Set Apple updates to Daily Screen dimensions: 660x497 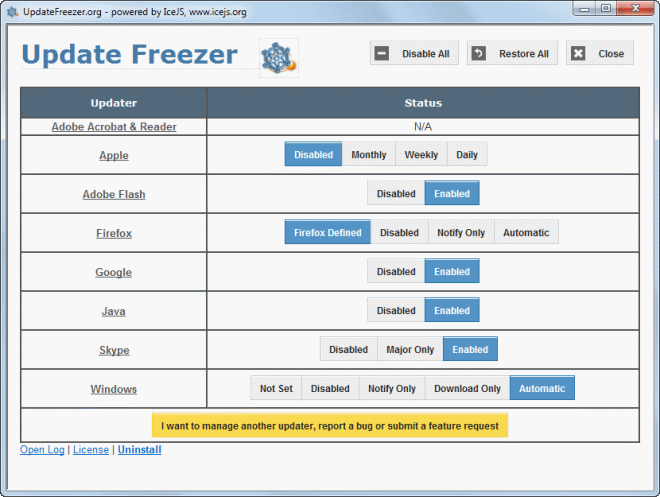(x=467, y=154)
